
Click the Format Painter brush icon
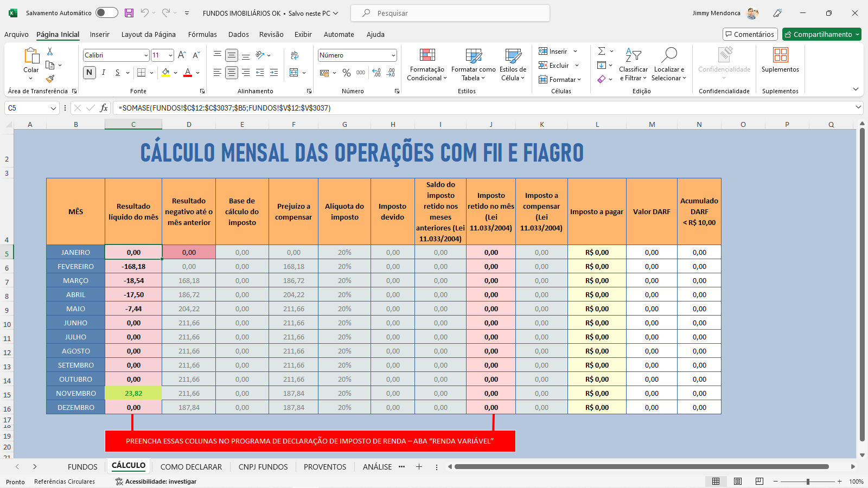click(50, 79)
